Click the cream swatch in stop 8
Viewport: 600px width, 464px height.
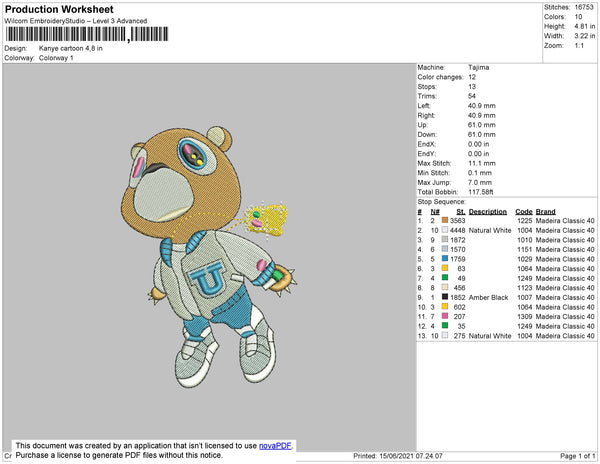(445, 287)
